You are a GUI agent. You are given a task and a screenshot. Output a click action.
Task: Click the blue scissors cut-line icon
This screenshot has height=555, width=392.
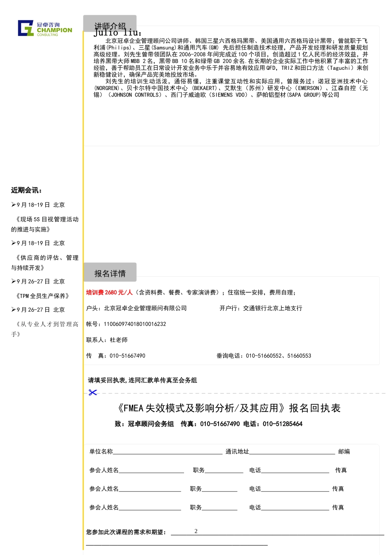[x=93, y=392]
